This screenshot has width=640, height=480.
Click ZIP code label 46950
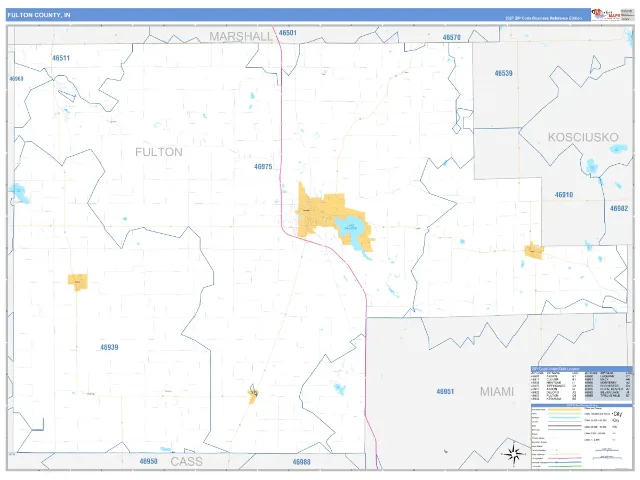tap(148, 461)
